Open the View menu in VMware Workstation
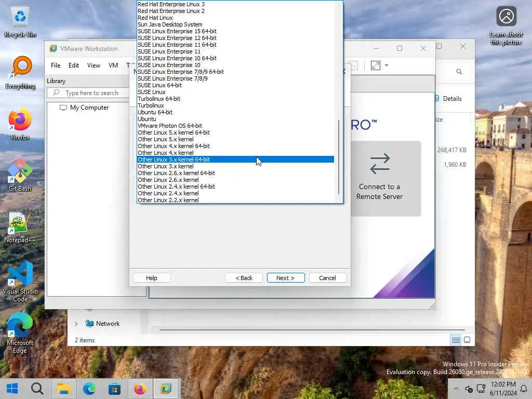 tap(94, 65)
